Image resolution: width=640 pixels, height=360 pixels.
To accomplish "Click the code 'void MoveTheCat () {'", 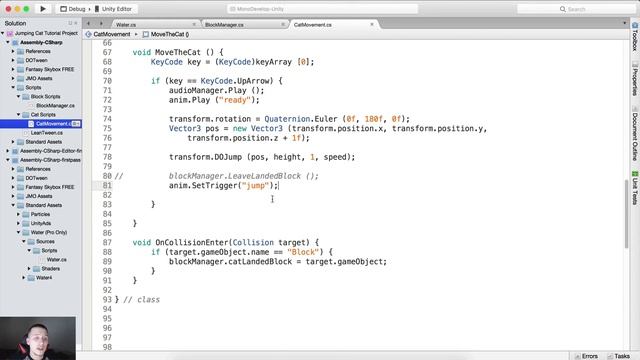I will [178, 52].
